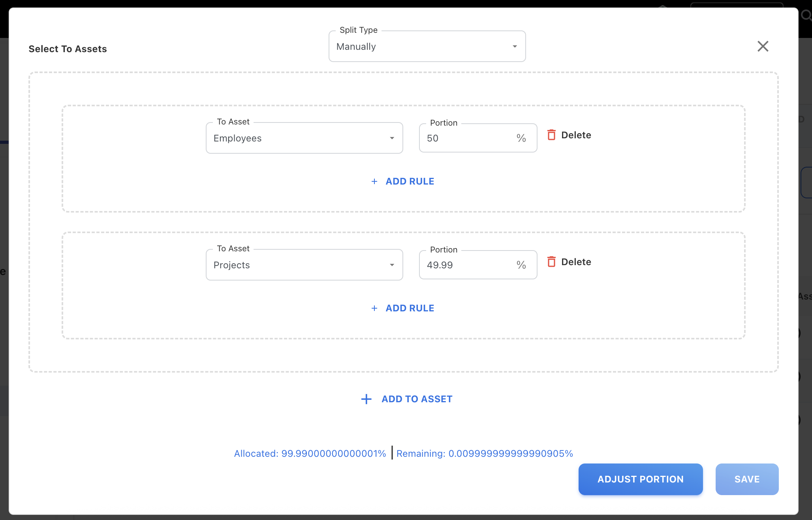Click plus icon of first Add Rule
Image resolution: width=812 pixels, height=520 pixels.
374,181
